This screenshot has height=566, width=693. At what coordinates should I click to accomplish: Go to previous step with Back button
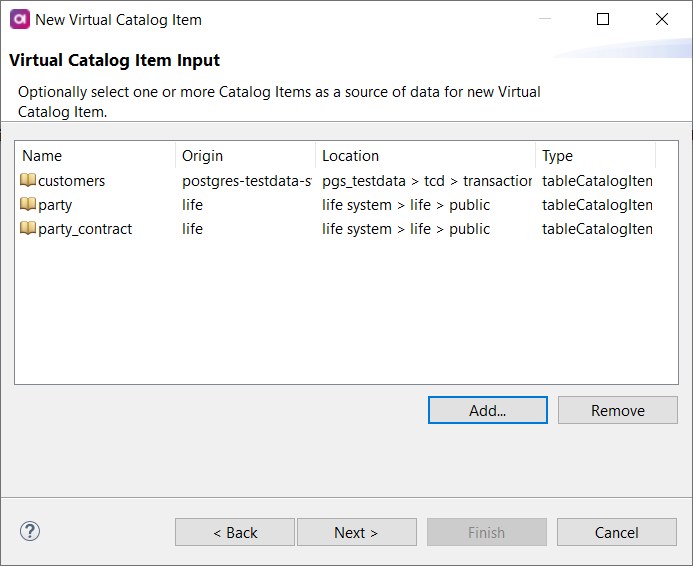(235, 532)
